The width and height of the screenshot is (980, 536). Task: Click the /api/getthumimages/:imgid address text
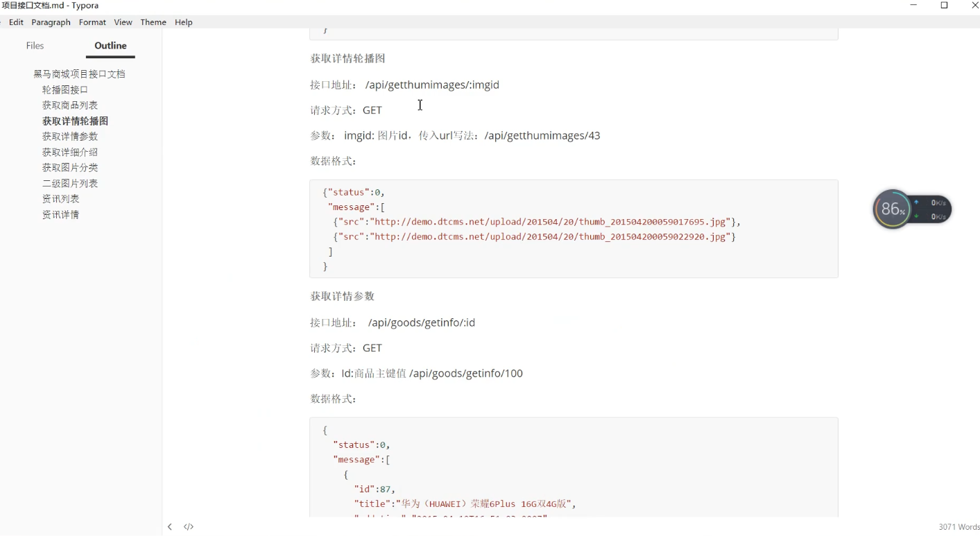[432, 85]
